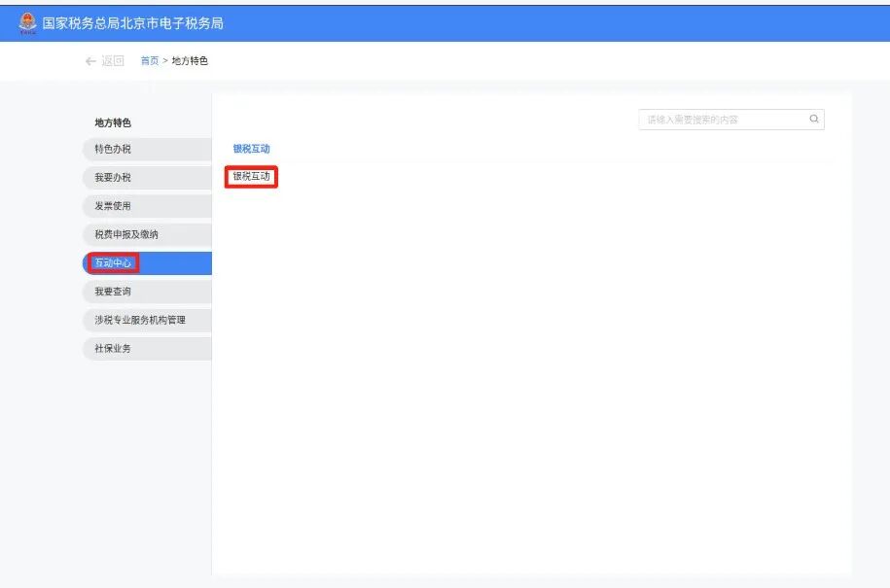Click the search input field
Screen dimensions: 890x588
(x=720, y=118)
